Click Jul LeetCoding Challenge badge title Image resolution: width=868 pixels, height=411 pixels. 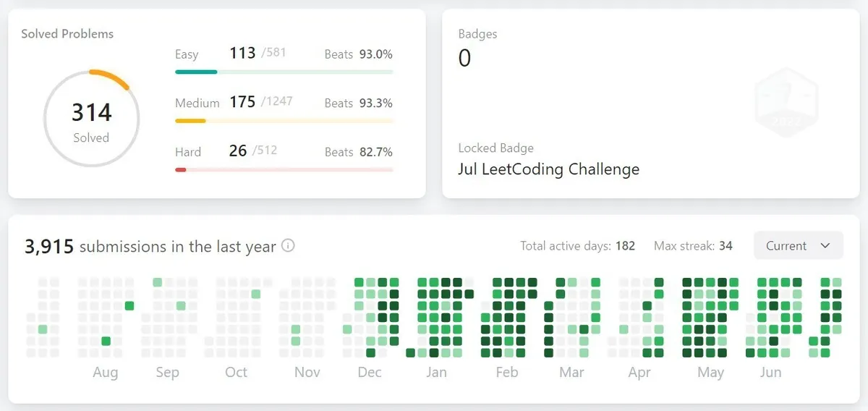pyautogui.click(x=548, y=170)
